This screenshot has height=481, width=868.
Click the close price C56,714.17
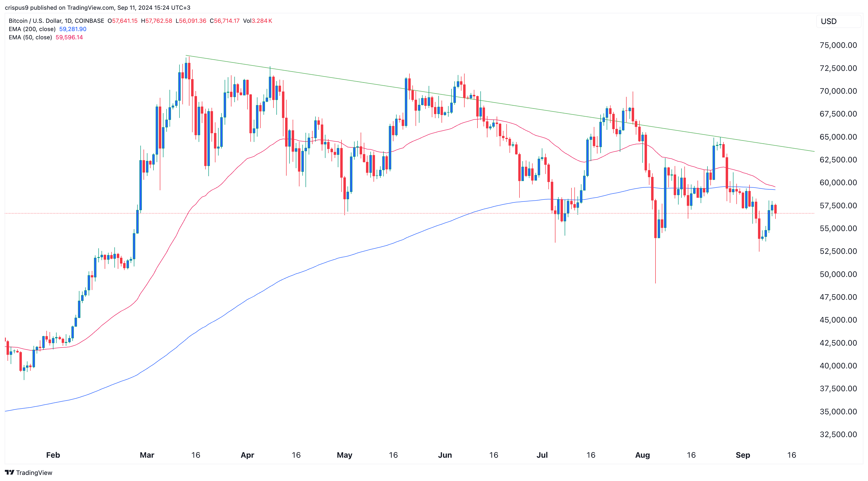click(225, 21)
